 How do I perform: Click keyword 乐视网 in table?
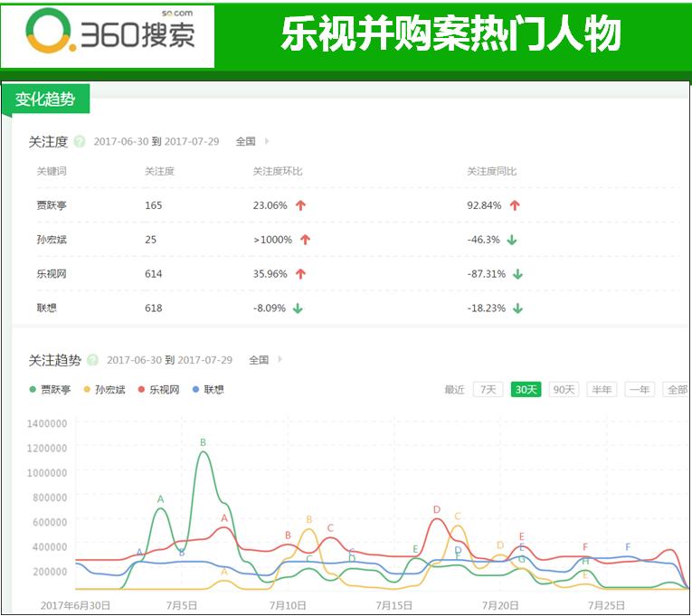[52, 274]
